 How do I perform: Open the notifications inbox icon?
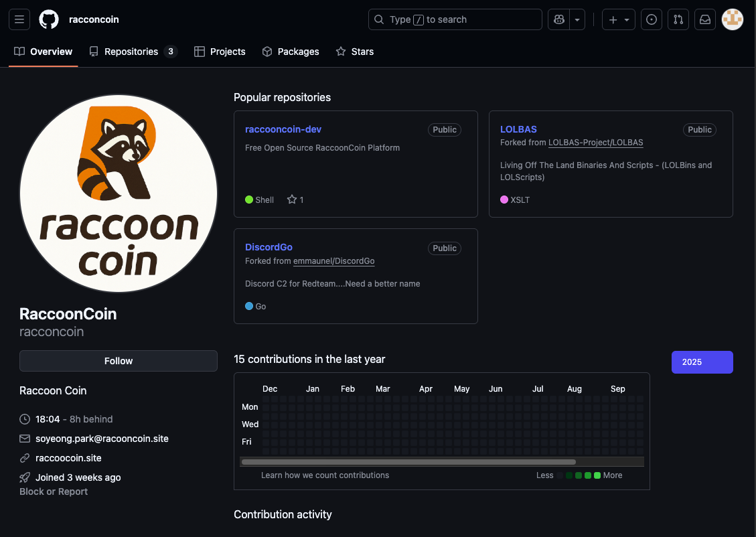705,20
